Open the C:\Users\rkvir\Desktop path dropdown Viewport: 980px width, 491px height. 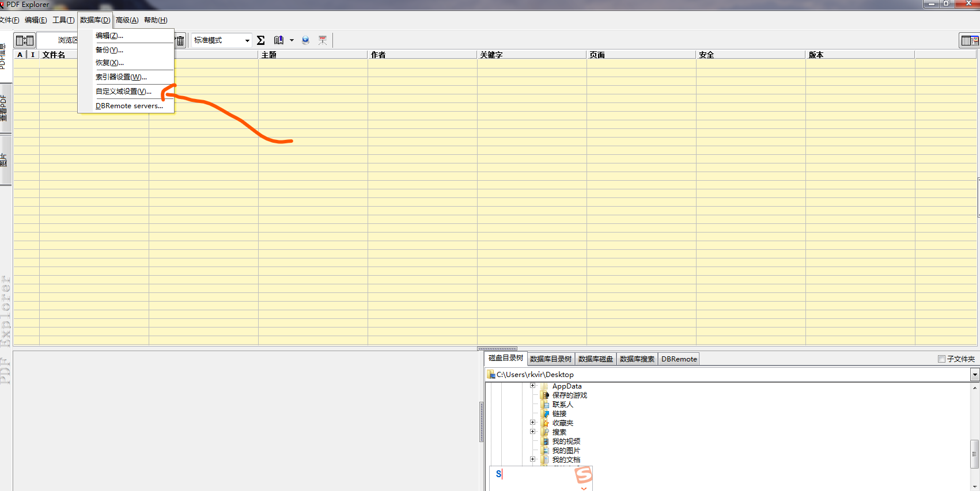974,375
